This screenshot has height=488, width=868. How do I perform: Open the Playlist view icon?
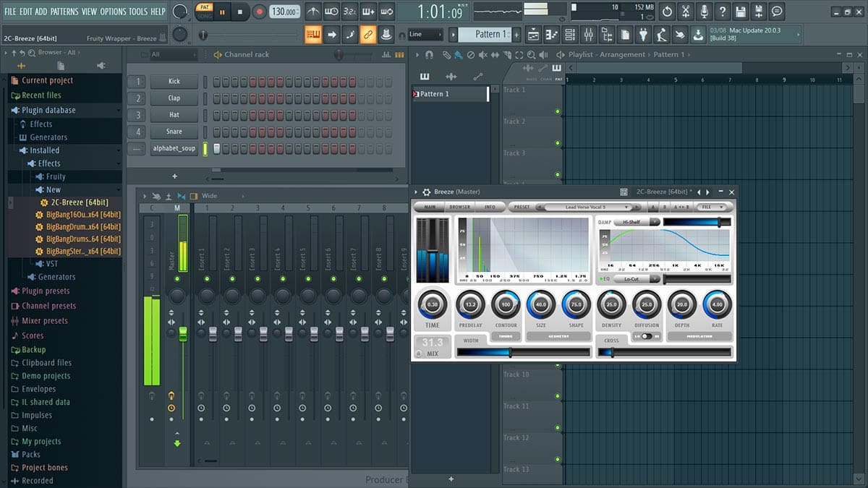pyautogui.click(x=533, y=34)
